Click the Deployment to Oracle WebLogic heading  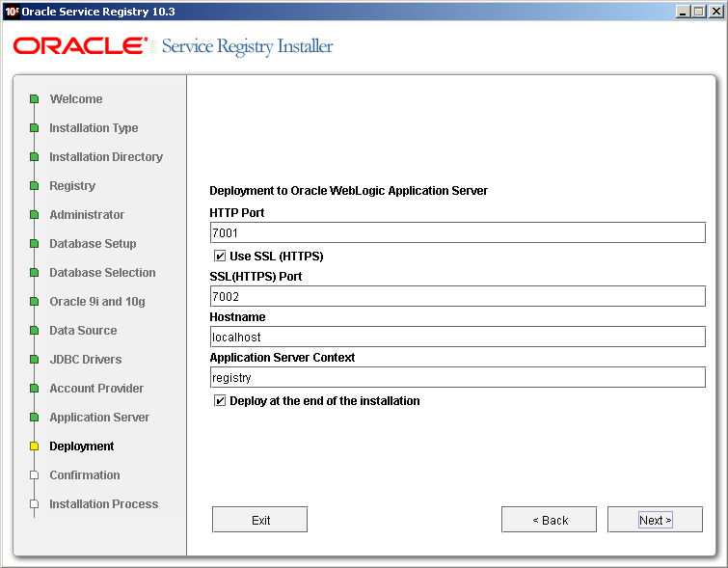pyautogui.click(x=348, y=191)
